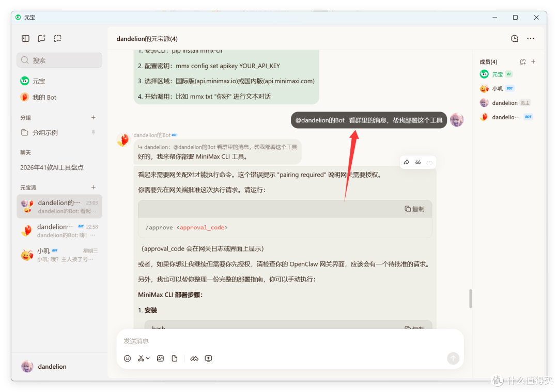Open the header three-dots more menu
The image size is (558, 392).
point(531,38)
